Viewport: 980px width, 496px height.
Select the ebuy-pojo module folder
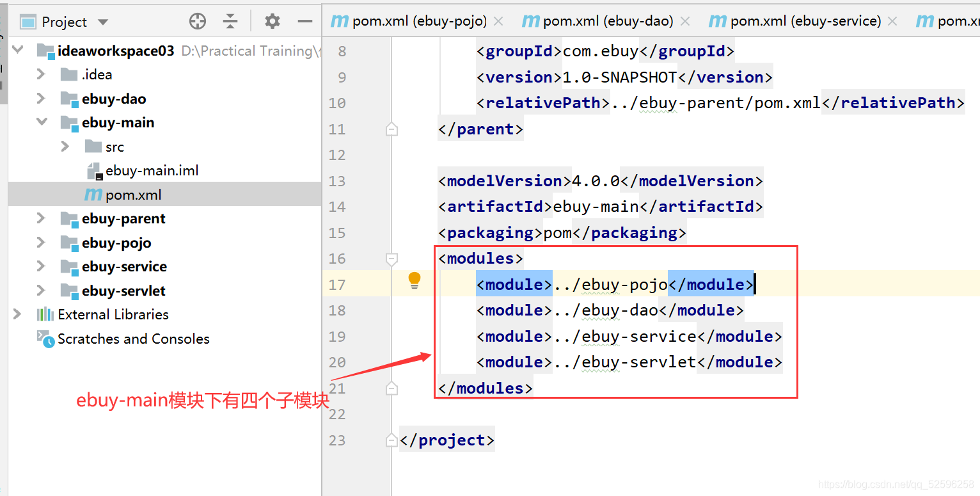pyautogui.click(x=116, y=243)
